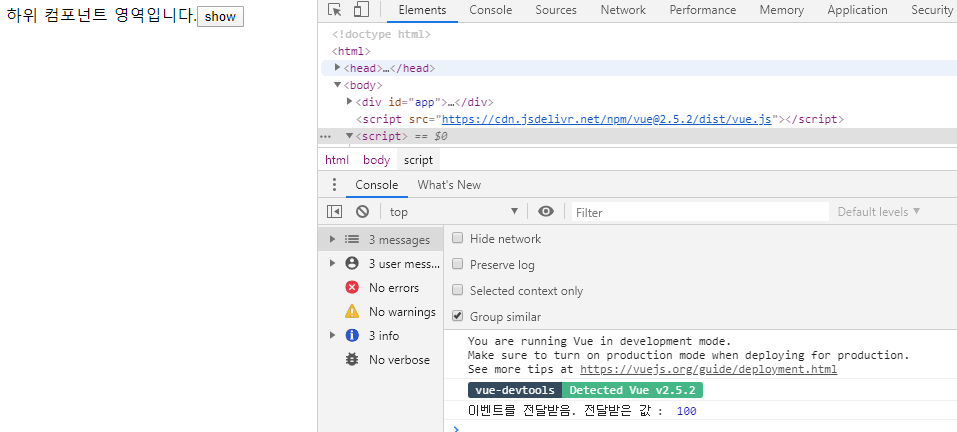Viewport: 957px width, 432px height.
Task: Select the blue 3 info icon
Action: [x=352, y=335]
